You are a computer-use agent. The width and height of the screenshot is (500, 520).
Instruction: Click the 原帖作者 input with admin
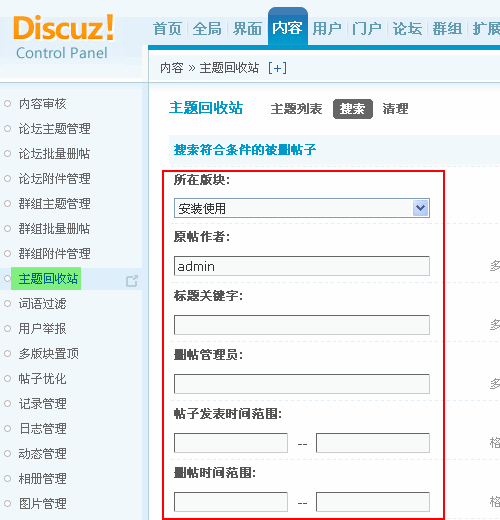(302, 266)
